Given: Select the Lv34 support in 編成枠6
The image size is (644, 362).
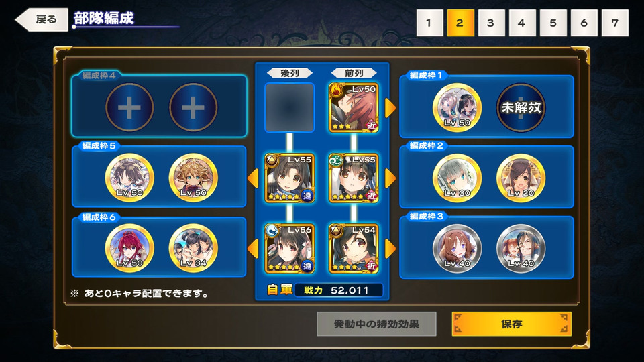Looking at the screenshot, I should pyautogui.click(x=193, y=248).
